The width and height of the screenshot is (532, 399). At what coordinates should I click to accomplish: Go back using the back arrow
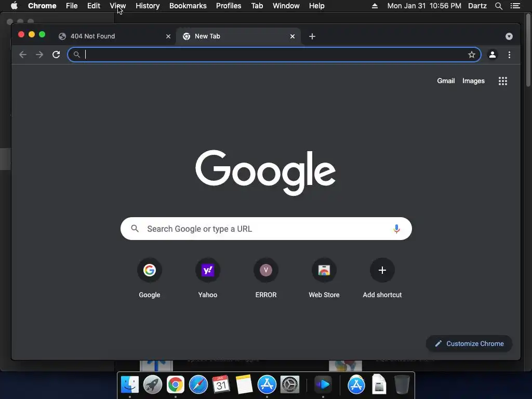click(x=23, y=55)
